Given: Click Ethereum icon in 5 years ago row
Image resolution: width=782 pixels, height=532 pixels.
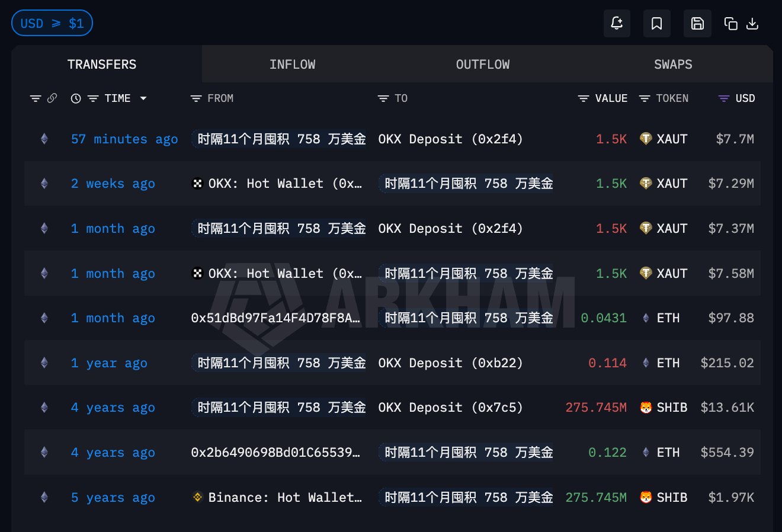Looking at the screenshot, I should [x=44, y=498].
